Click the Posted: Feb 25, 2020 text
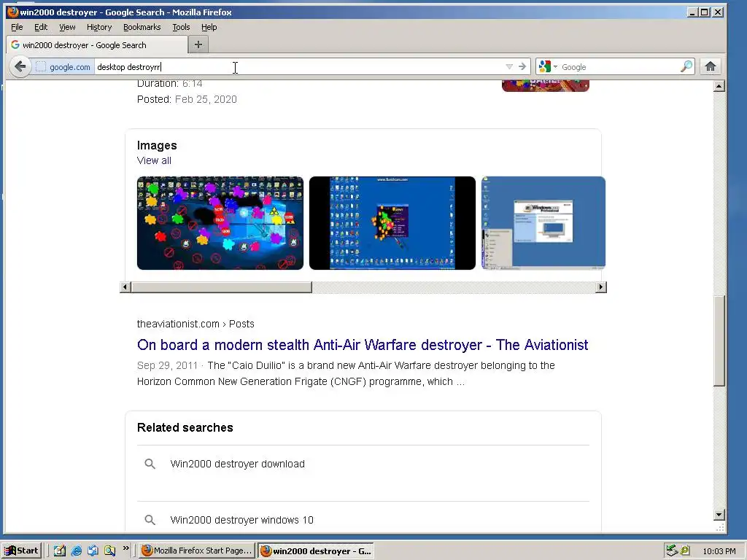747x560 pixels. (187, 99)
